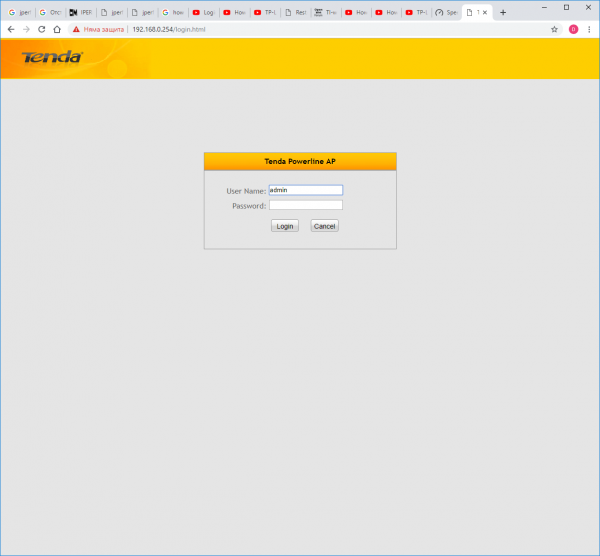Click the red not-secure warning triangle

pyautogui.click(x=76, y=29)
